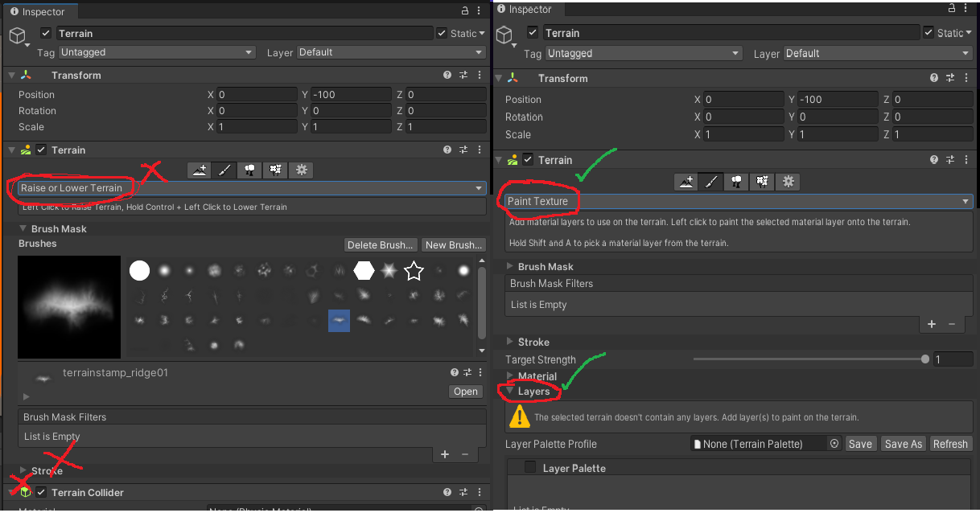Open the Terrain Settings gear tool
980x521 pixels.
tap(301, 170)
